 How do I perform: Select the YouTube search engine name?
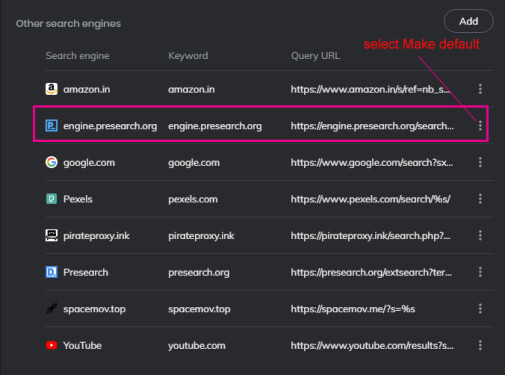[82, 345]
